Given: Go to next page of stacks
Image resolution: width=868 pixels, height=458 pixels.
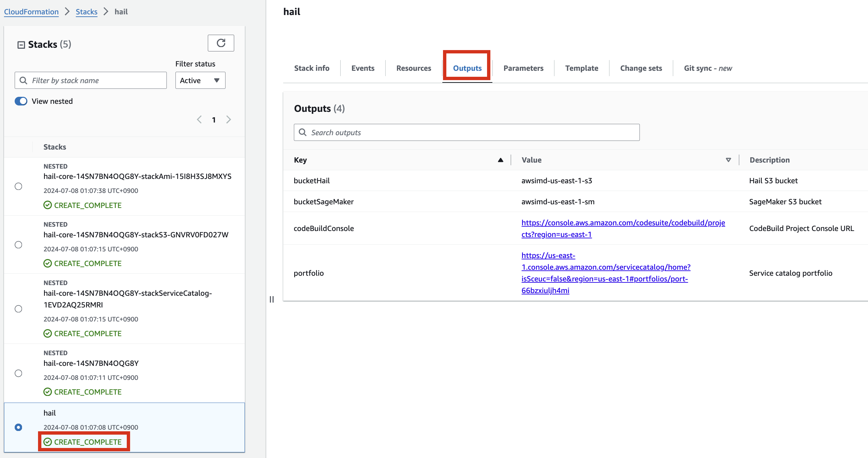Looking at the screenshot, I should [229, 120].
